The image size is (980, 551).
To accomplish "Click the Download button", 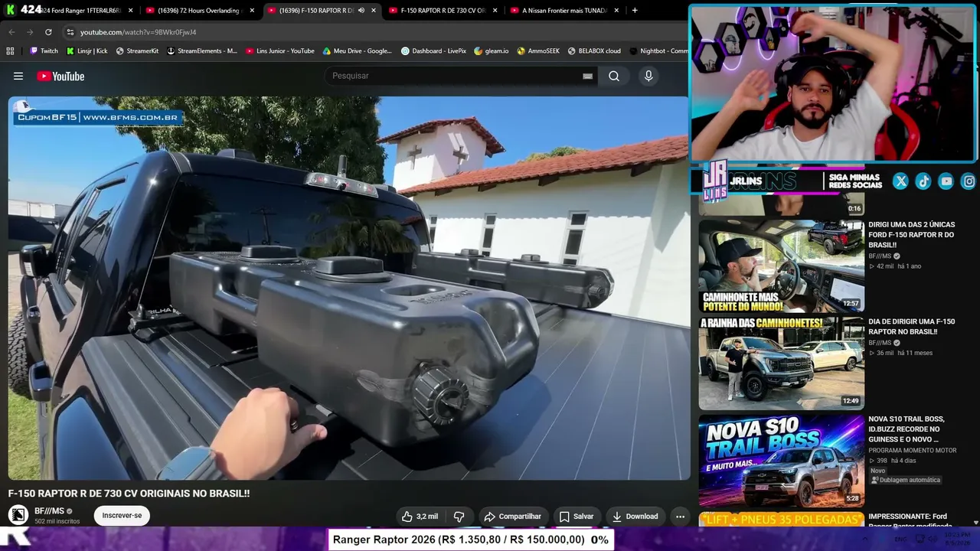I will [x=635, y=517].
